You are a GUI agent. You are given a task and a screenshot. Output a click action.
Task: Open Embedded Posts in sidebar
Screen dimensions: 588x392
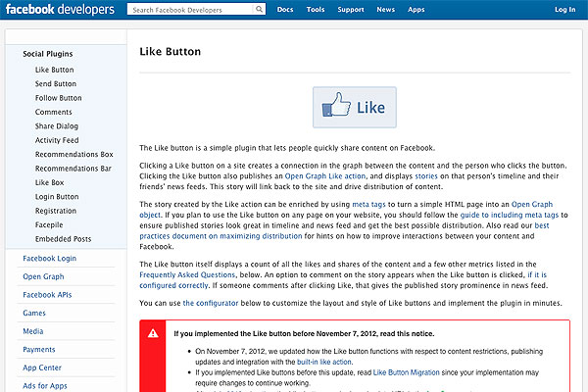(x=63, y=239)
